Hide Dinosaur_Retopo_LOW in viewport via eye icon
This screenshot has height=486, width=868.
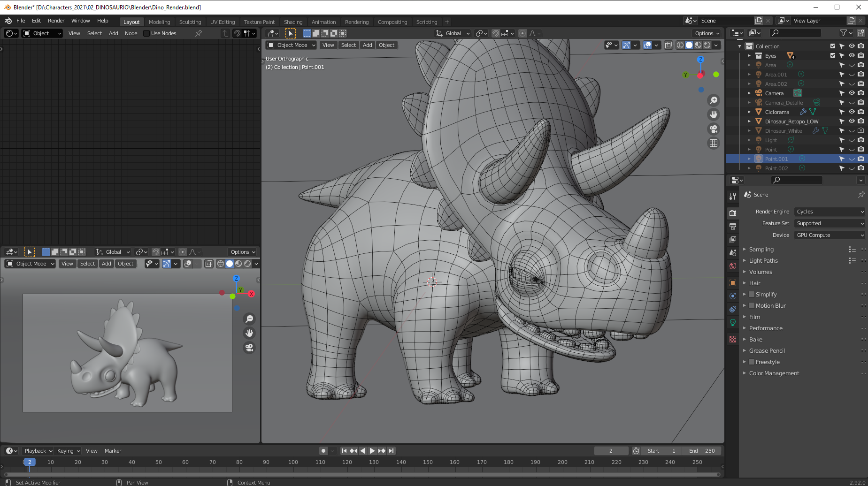pos(852,121)
